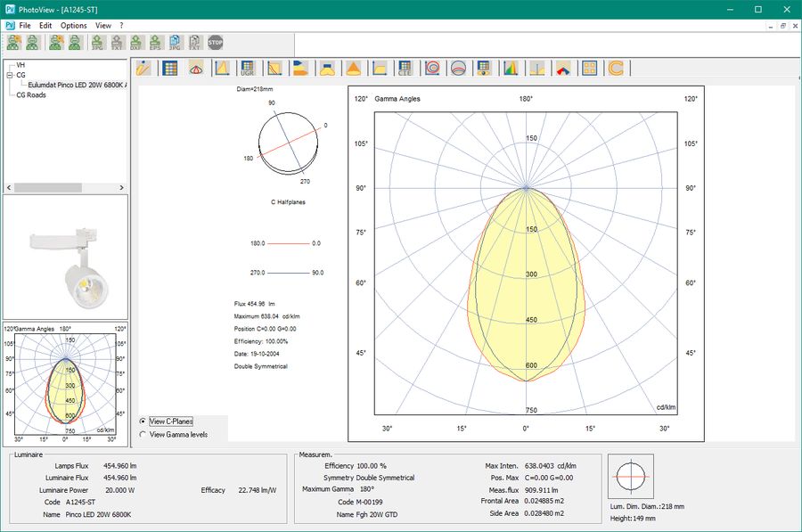Open the Options menu
The height and width of the screenshot is (532, 802).
click(74, 25)
